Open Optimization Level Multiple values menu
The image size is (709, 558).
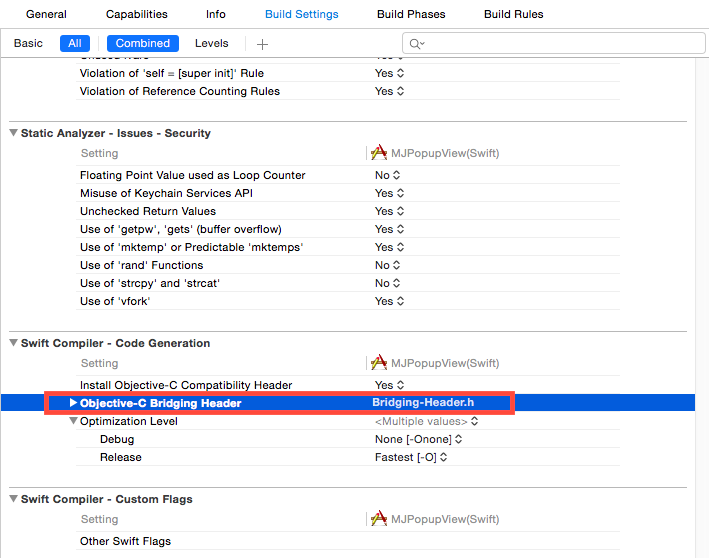point(426,421)
